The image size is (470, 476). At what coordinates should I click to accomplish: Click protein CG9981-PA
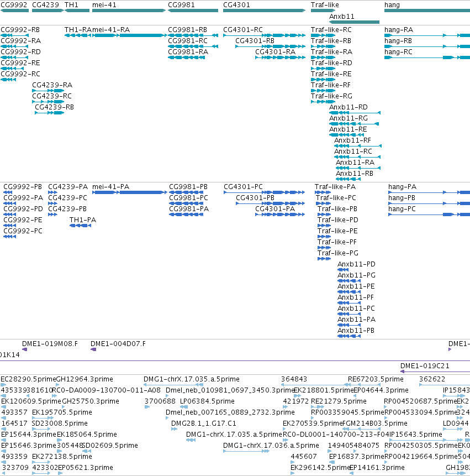[x=186, y=215]
